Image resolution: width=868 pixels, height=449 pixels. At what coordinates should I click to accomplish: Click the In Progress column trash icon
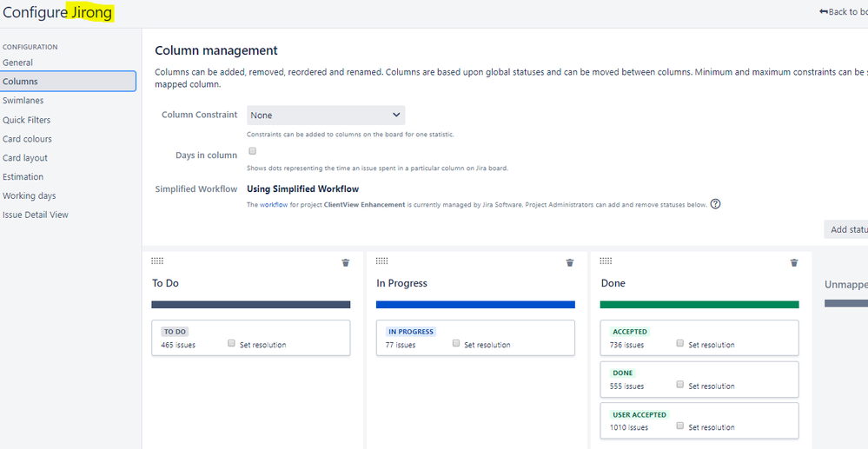click(x=570, y=262)
